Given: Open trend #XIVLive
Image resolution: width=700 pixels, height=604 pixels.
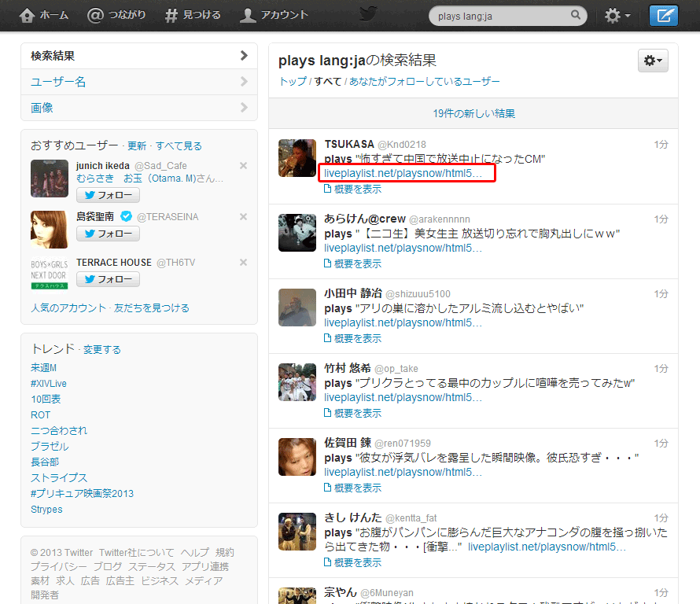Looking at the screenshot, I should point(49,384).
